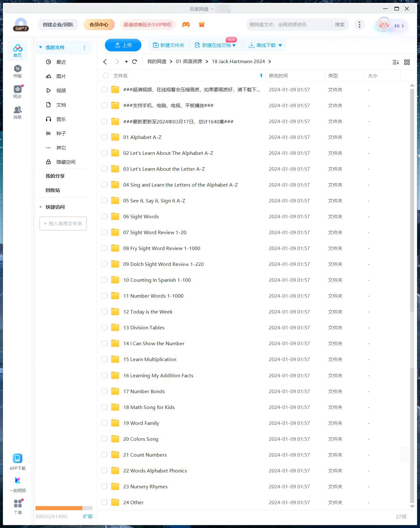Image resolution: width=420 pixels, height=528 pixels.
Task: Open 视频 videos category
Action: pyautogui.click(x=61, y=90)
